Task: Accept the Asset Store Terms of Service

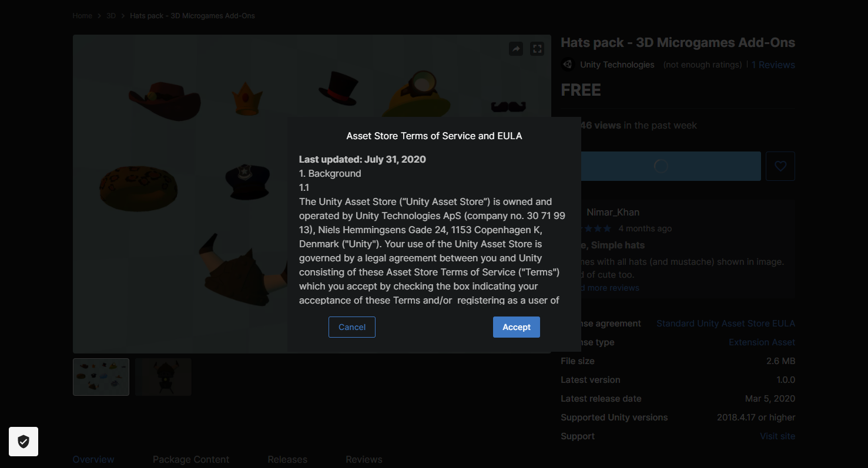Action: (x=516, y=327)
